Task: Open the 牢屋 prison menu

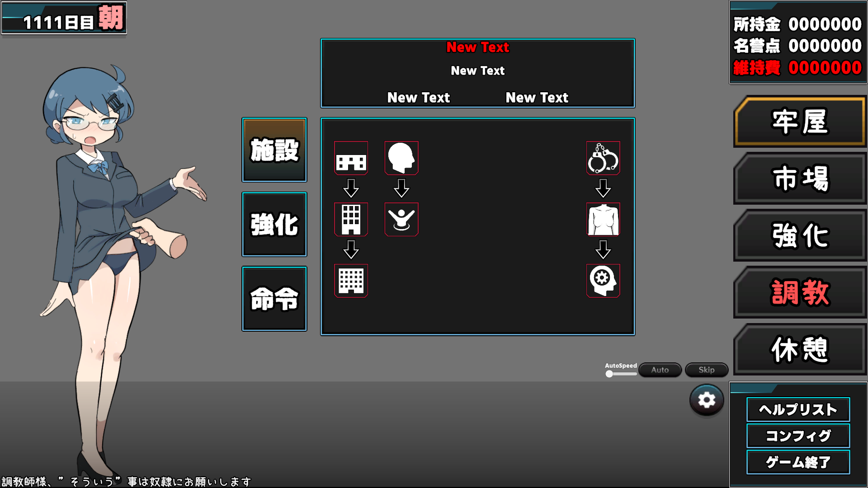Action: tap(799, 122)
